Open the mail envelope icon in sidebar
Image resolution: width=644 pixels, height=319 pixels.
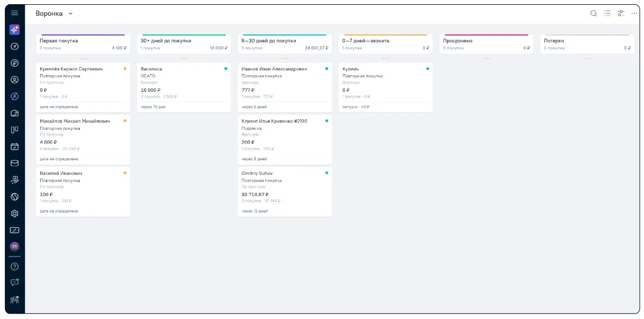(x=14, y=163)
